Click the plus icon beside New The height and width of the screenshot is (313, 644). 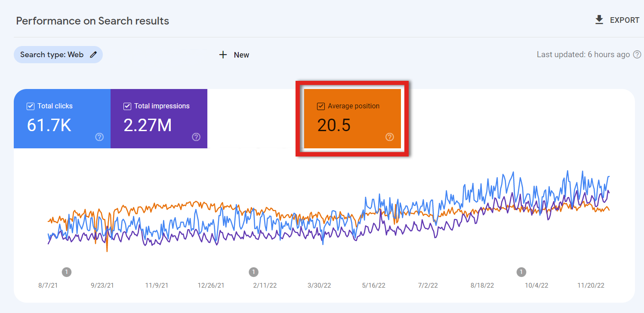pos(223,55)
